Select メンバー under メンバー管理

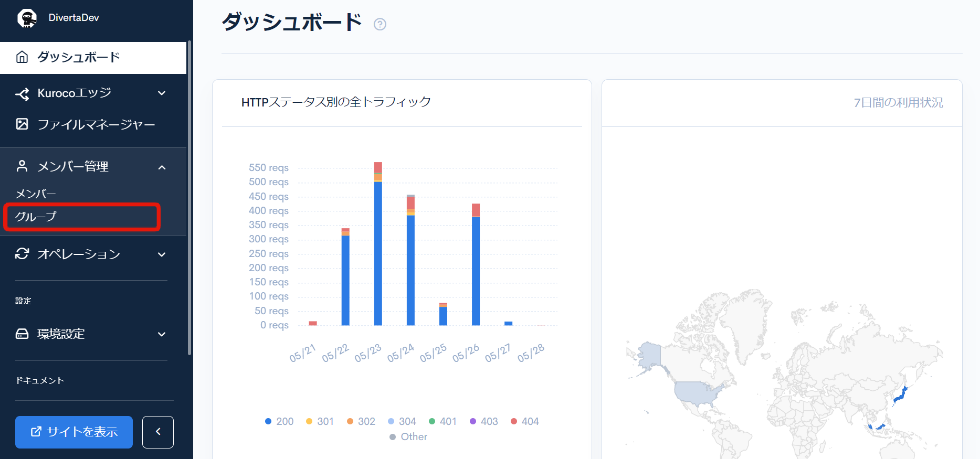pos(35,194)
